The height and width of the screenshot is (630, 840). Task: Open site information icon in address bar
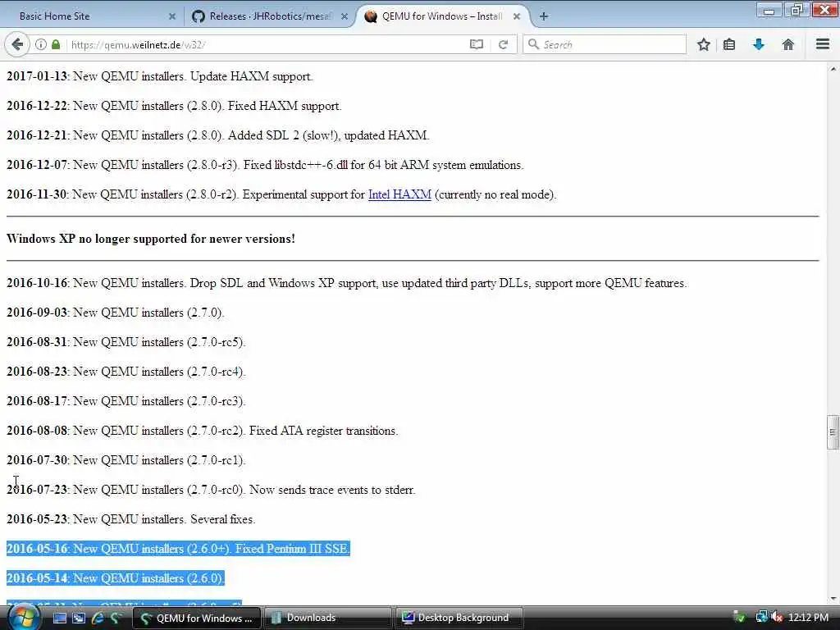(x=41, y=44)
